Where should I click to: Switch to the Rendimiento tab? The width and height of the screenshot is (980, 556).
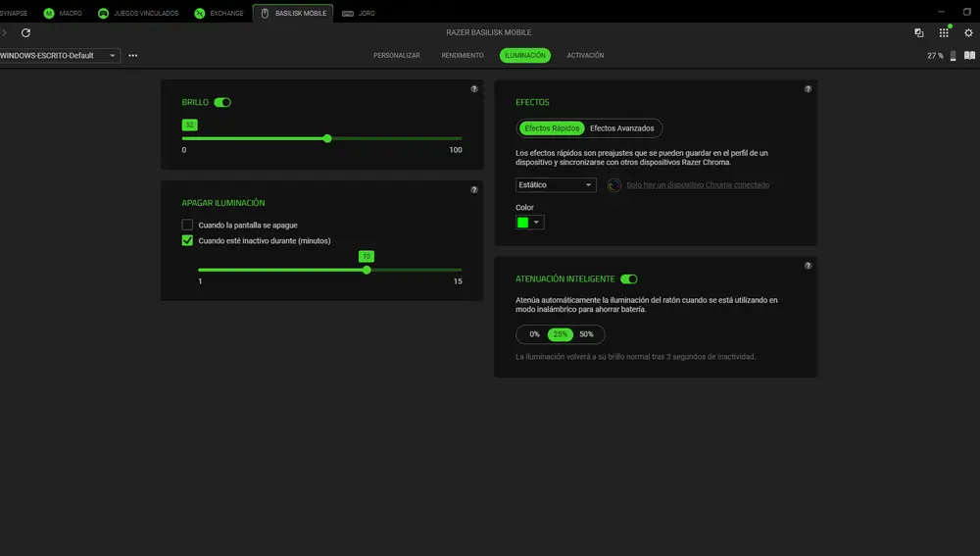[463, 56]
